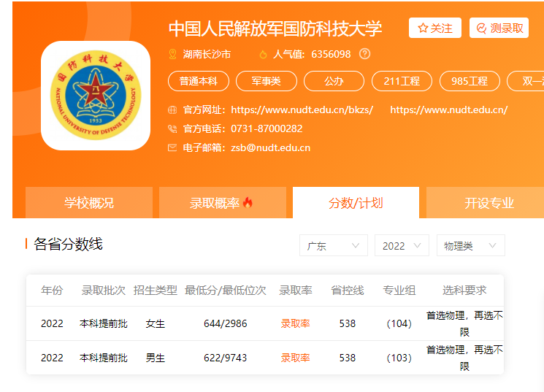Viewport: 544px width, 392px height.
Task: Click the 各省分数线 section heading
Action: (68, 244)
